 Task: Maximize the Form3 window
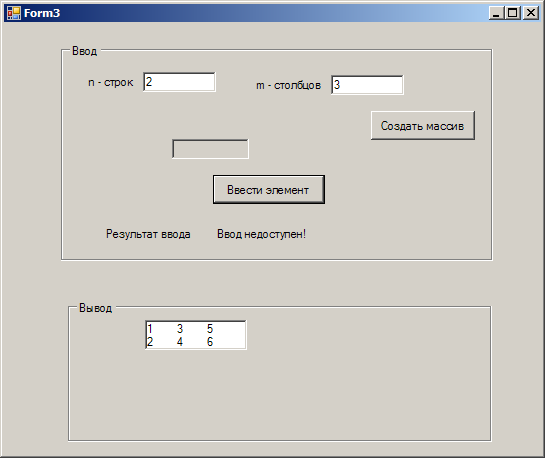[x=513, y=13]
